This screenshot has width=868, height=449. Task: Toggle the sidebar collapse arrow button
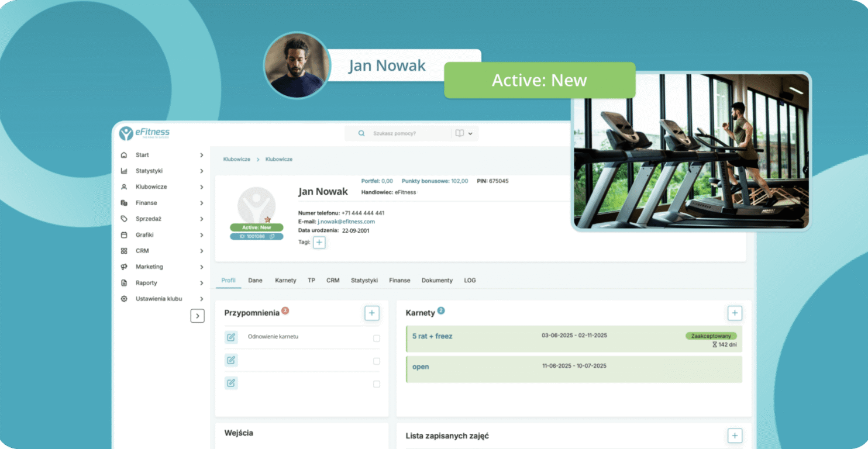click(x=198, y=316)
